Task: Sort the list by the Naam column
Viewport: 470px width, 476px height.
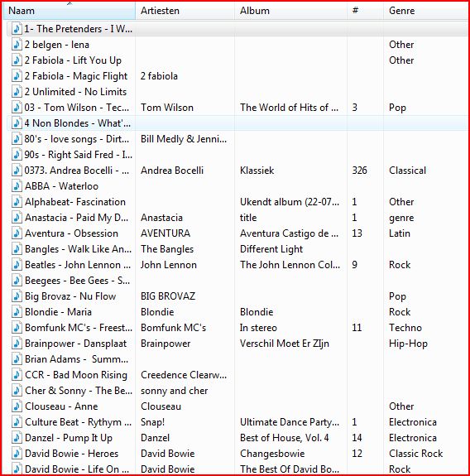Action: click(x=70, y=11)
